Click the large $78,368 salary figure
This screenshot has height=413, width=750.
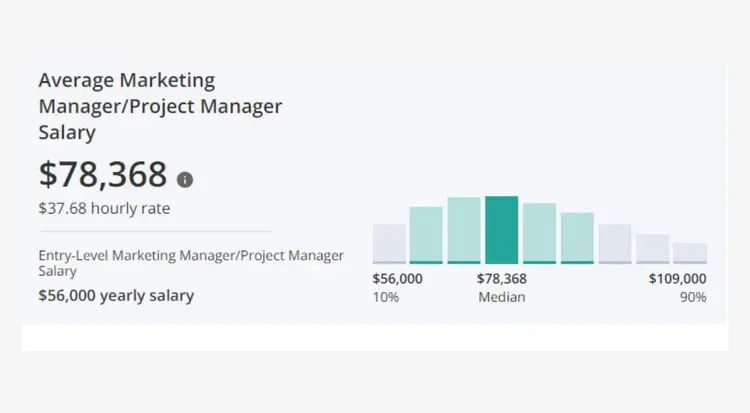pyautogui.click(x=103, y=175)
